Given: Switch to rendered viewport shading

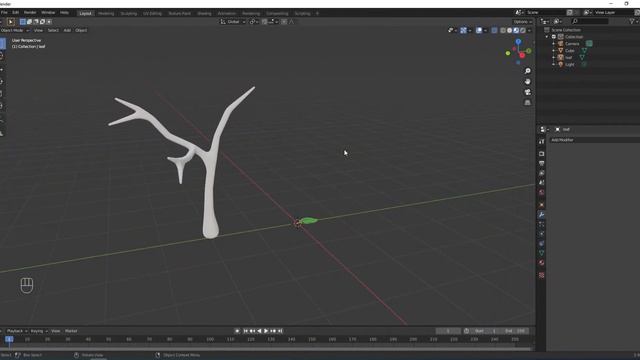Looking at the screenshot, I should [x=522, y=30].
